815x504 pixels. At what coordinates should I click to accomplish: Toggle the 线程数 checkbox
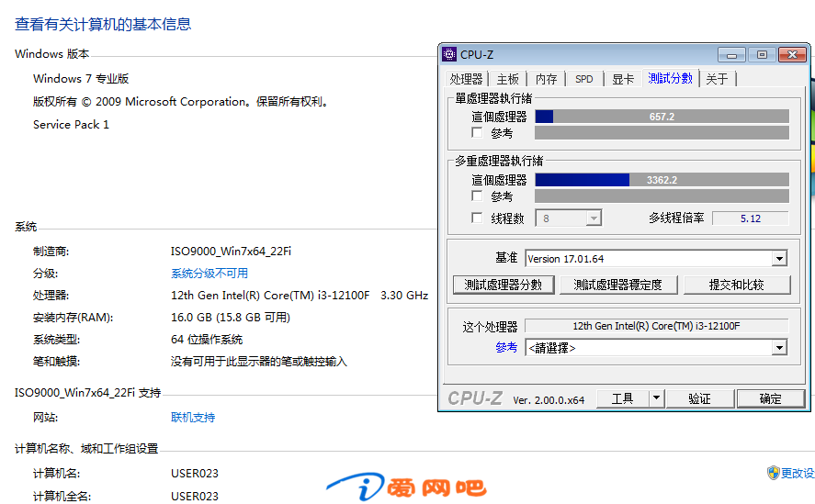pos(477,218)
